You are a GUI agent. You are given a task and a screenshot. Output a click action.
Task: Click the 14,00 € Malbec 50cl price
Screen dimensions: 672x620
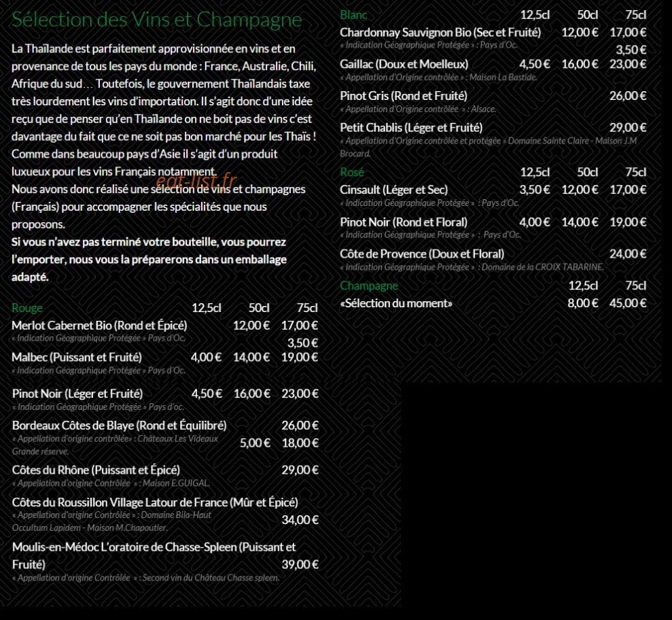click(x=251, y=357)
